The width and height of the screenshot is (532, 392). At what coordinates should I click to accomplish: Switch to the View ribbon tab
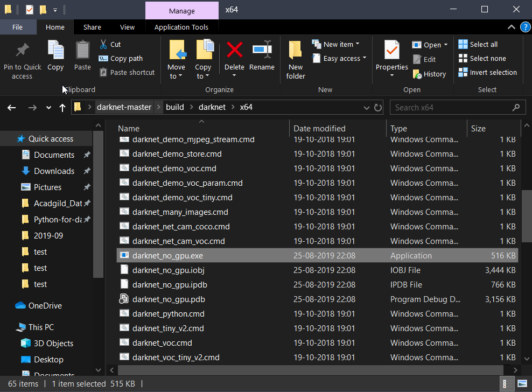click(127, 27)
